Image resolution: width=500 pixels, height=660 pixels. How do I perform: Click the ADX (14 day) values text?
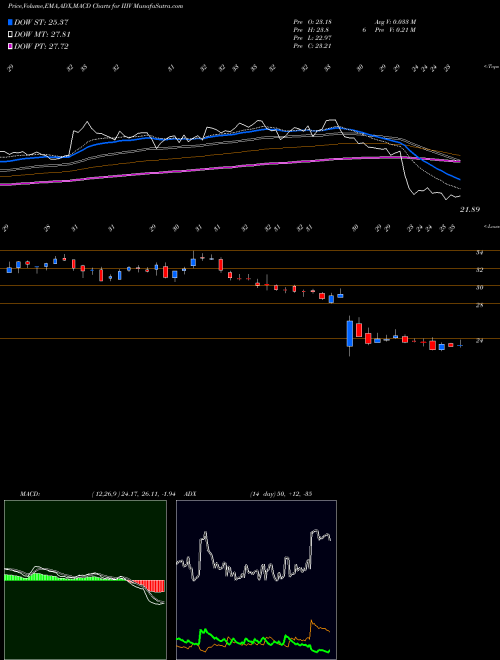(x=281, y=494)
